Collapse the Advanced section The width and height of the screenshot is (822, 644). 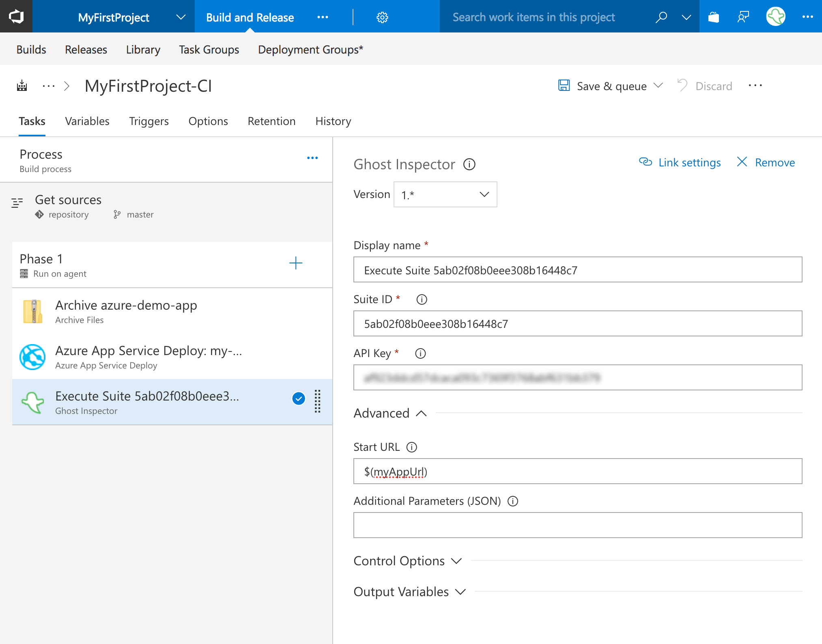tap(390, 413)
